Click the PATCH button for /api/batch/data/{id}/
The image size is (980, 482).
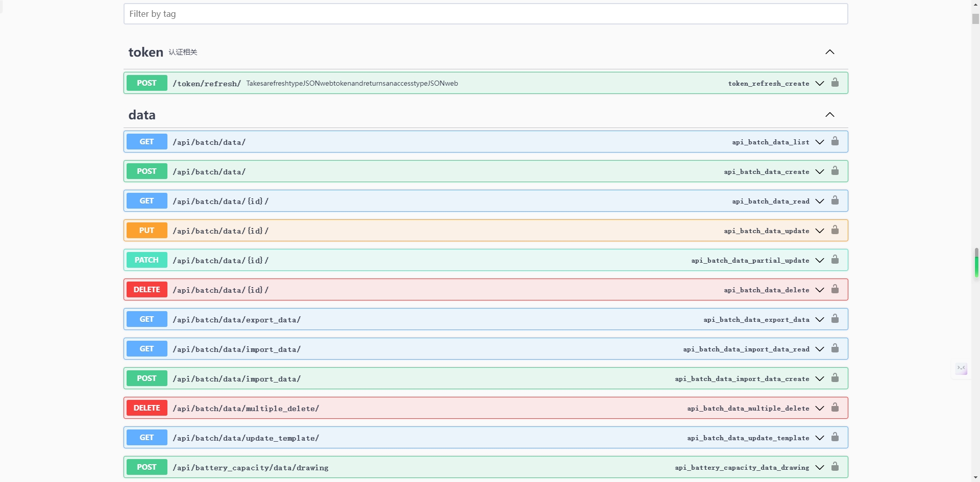146,260
